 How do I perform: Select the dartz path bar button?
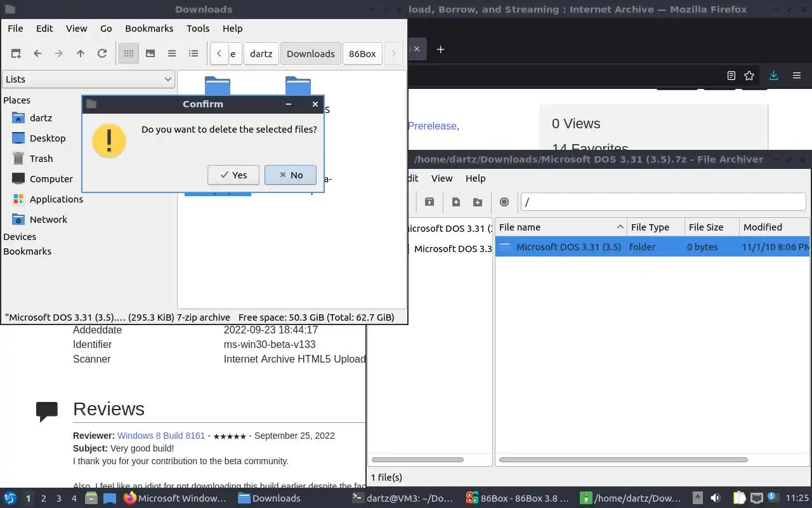point(261,54)
